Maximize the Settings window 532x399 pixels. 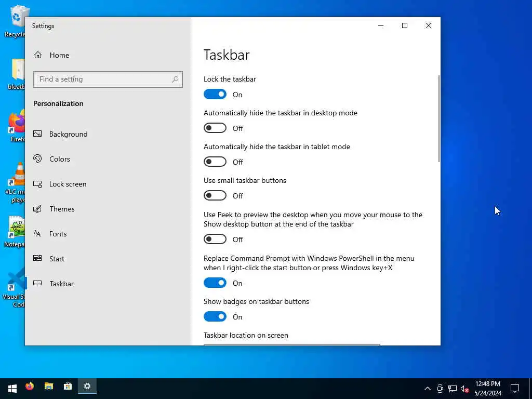tap(404, 26)
